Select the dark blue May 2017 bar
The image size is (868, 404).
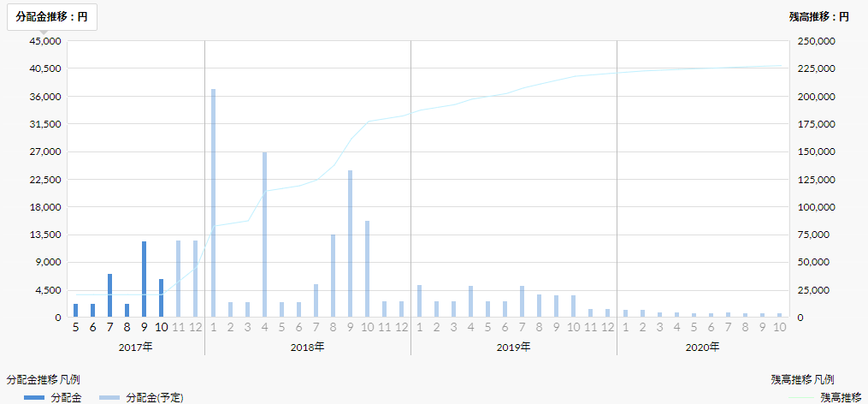76,311
